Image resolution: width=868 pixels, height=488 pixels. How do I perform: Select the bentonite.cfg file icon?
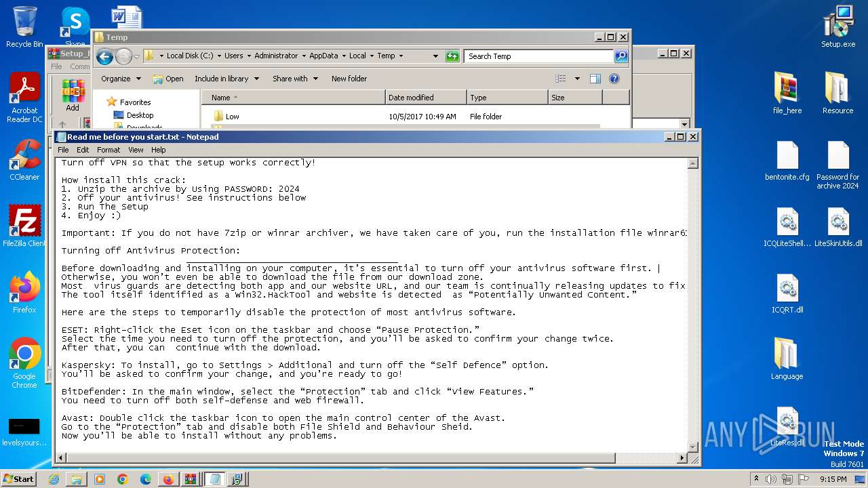point(787,161)
